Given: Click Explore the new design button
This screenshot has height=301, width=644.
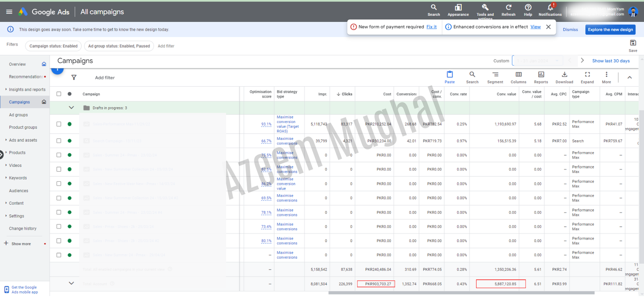Looking at the screenshot, I should pos(610,29).
